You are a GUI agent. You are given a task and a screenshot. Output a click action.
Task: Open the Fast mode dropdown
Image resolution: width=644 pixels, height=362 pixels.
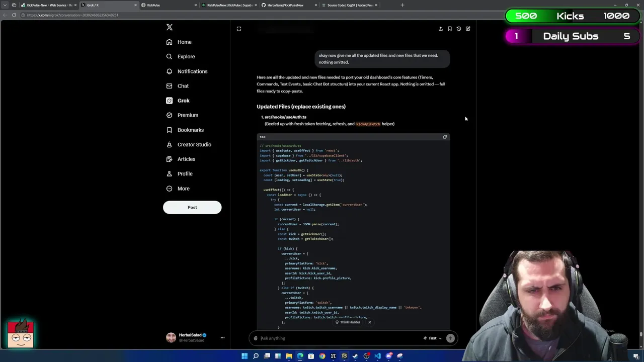click(x=432, y=338)
